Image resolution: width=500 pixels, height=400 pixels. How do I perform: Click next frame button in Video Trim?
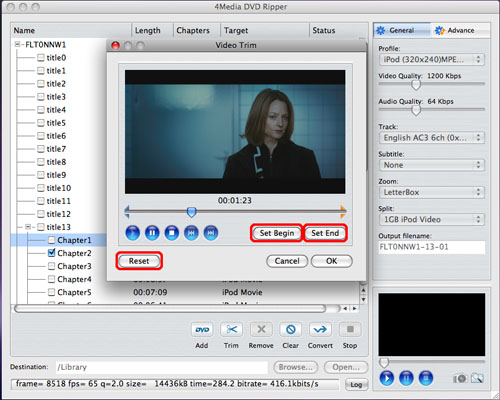click(211, 233)
